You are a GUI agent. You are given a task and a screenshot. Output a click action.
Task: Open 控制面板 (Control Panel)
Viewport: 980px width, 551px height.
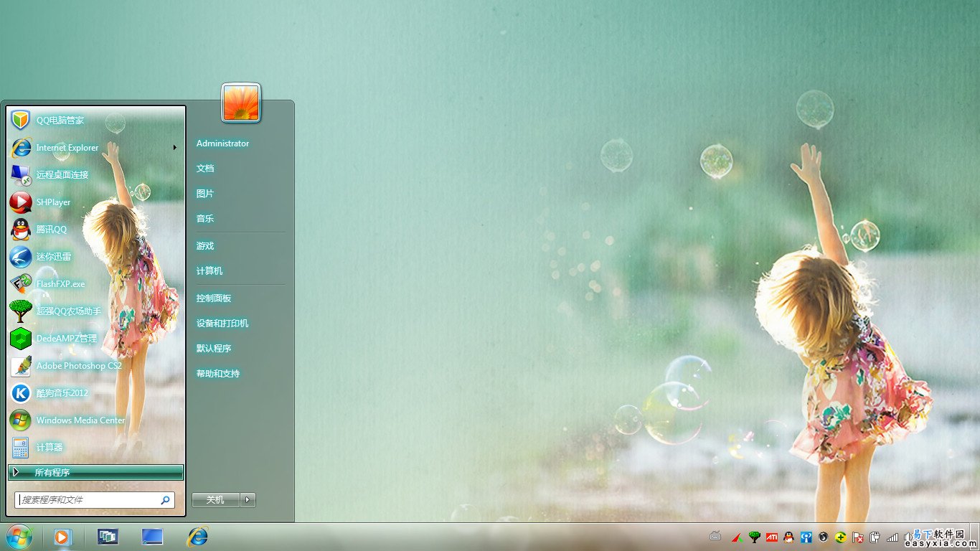[x=214, y=298]
